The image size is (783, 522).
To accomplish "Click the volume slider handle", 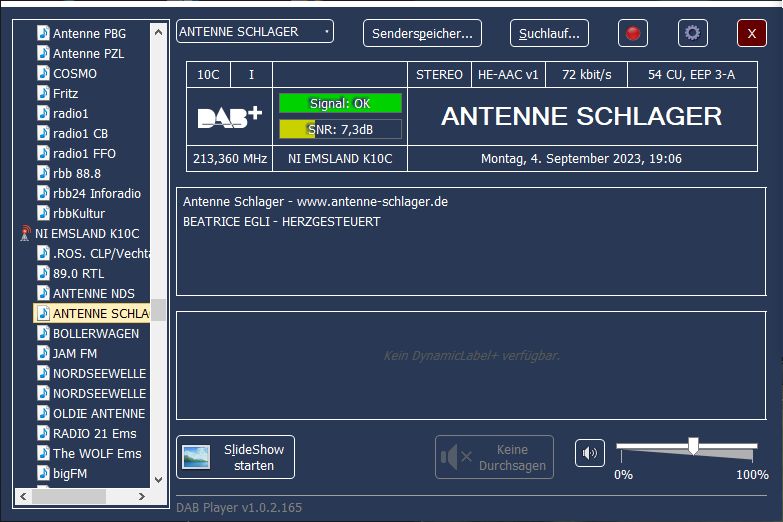I will point(693,445).
